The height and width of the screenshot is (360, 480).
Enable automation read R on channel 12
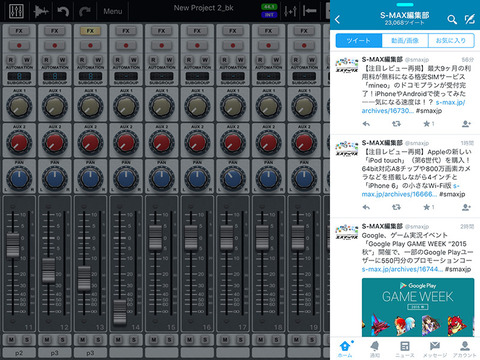point(47,60)
